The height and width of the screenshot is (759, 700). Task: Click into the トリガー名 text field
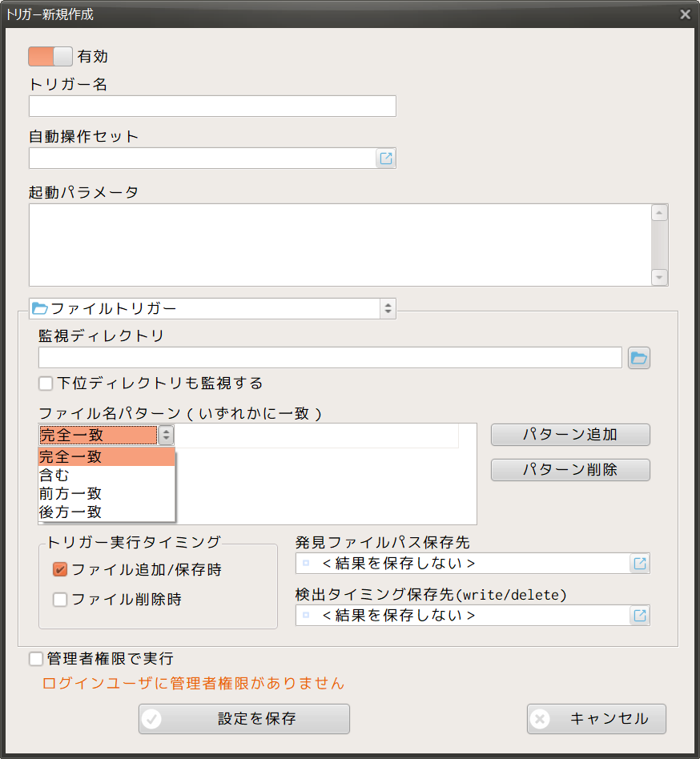[212, 106]
